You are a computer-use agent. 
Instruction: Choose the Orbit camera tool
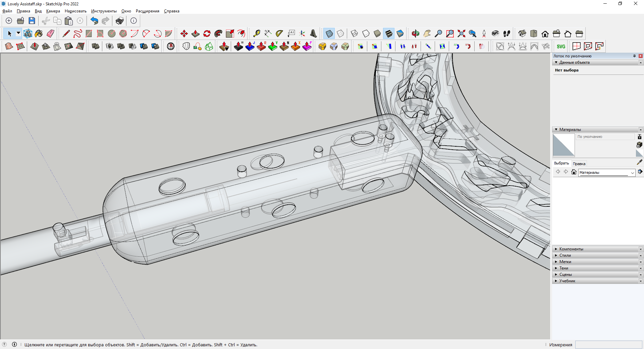click(x=415, y=34)
